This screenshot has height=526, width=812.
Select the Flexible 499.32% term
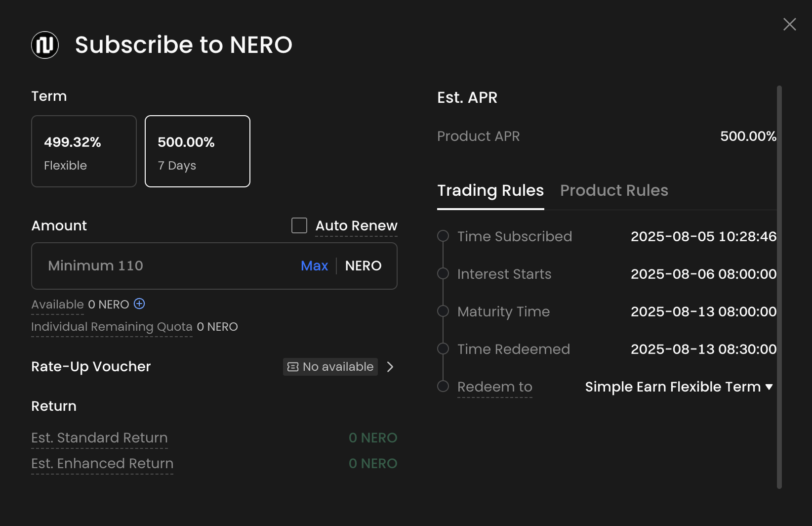click(x=84, y=151)
